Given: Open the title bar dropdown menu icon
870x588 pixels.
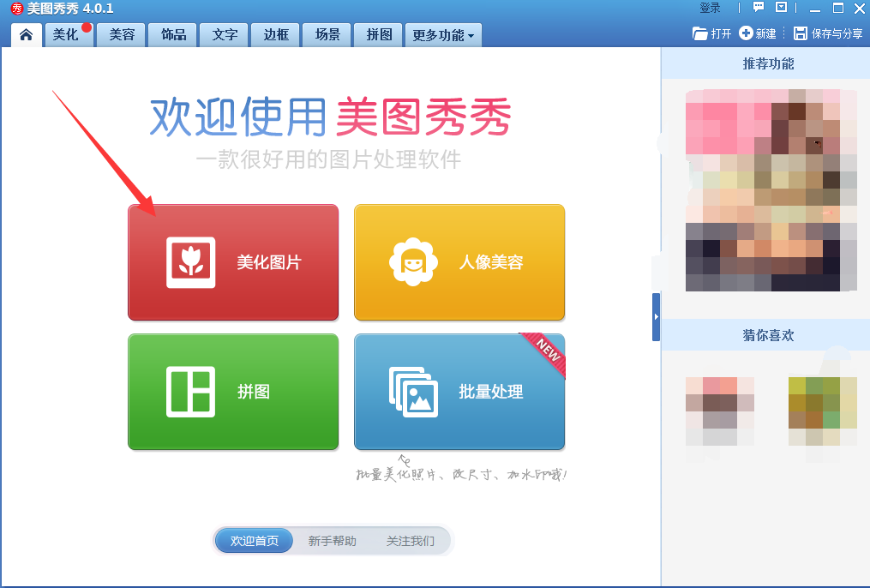Looking at the screenshot, I should coord(781,7).
